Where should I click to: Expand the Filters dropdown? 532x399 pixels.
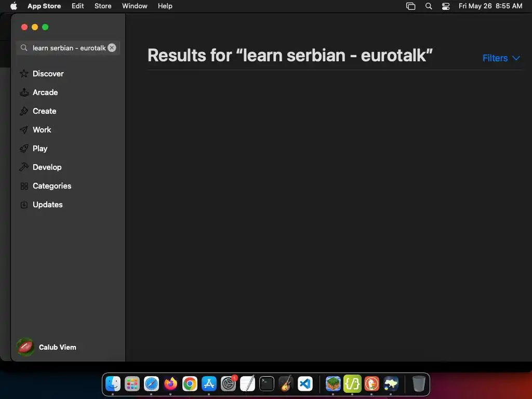[501, 58]
